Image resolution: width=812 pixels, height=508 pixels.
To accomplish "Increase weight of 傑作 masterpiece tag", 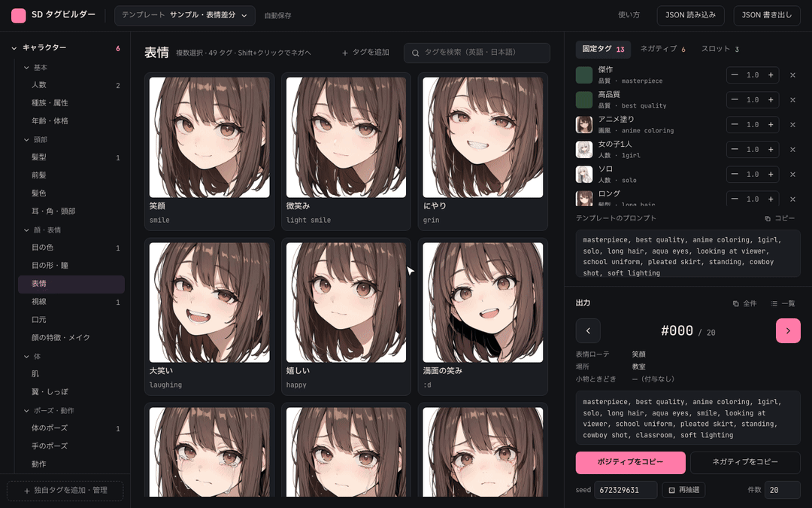I will pyautogui.click(x=771, y=75).
